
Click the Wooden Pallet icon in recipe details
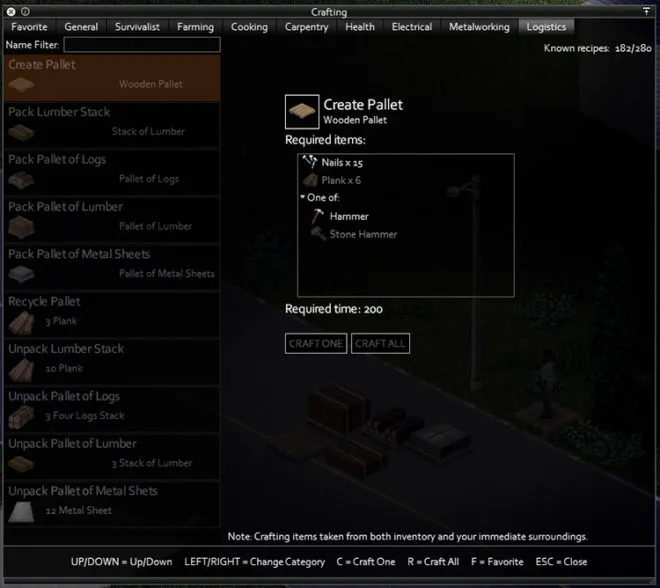[x=302, y=112]
